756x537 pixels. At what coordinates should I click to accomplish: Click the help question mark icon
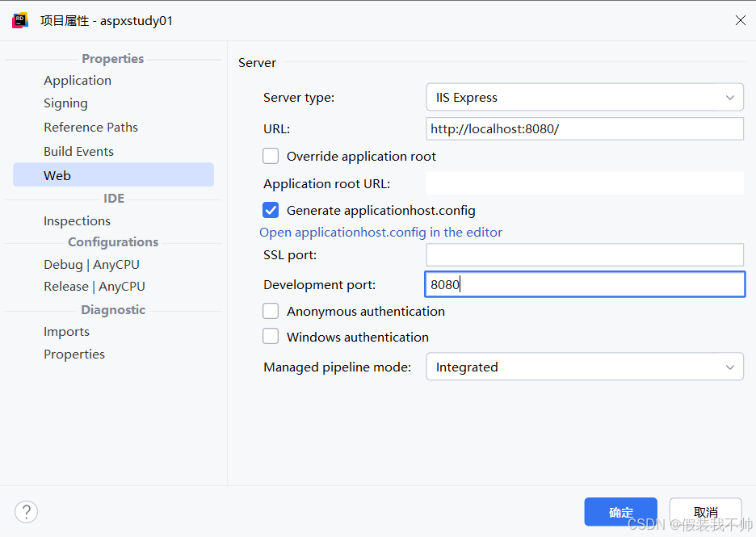coord(26,511)
